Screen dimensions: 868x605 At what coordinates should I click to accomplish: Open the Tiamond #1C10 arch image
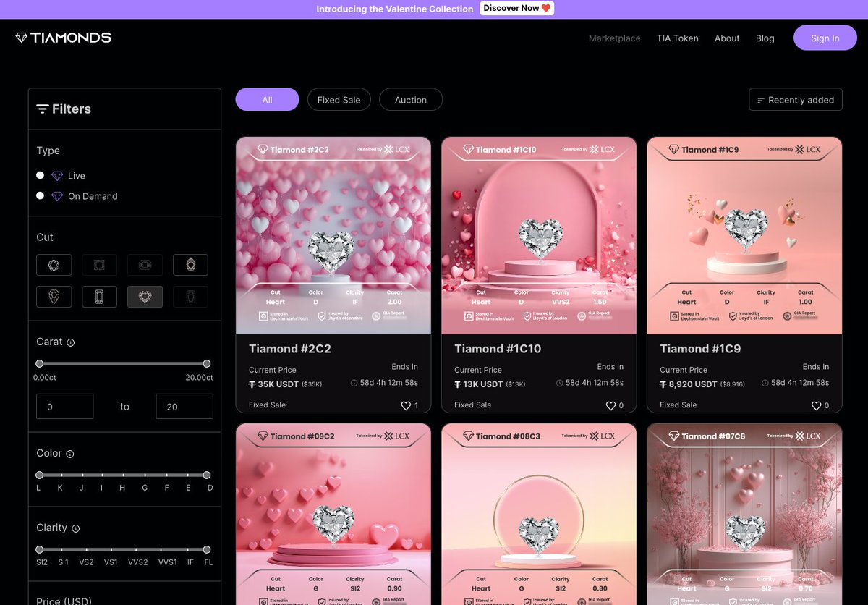click(x=539, y=236)
